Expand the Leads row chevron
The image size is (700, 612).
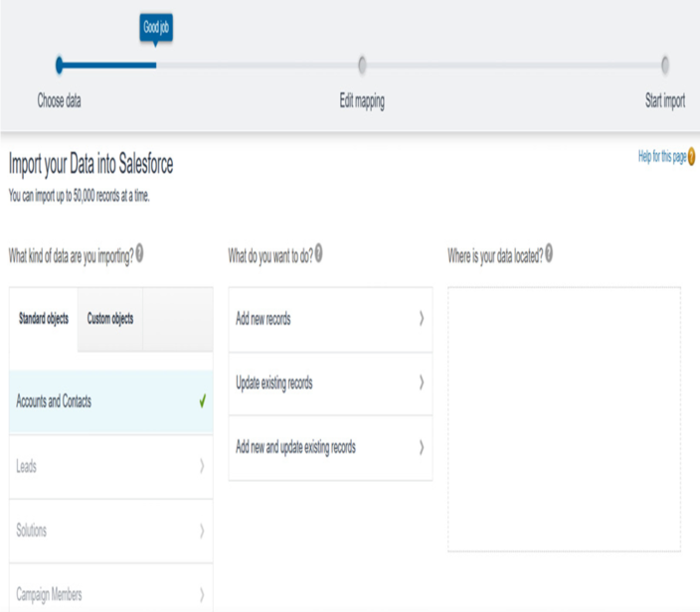coord(202,466)
